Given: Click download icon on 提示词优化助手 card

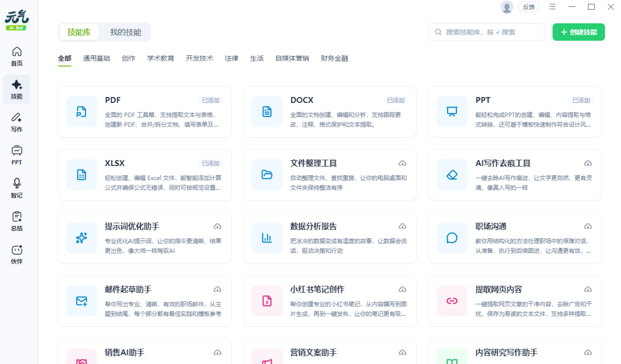Looking at the screenshot, I should coord(217,226).
